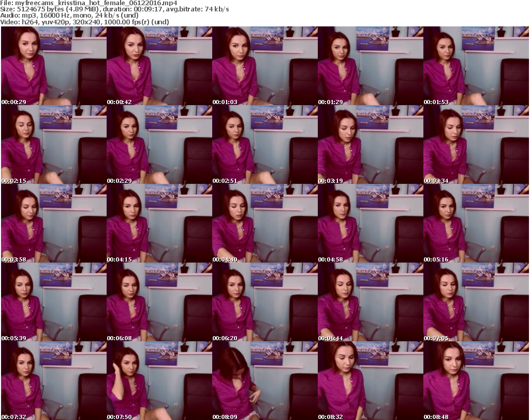This screenshot has width=530, height=420.
Task: Select the thumbnail at 00:07:50
Action: pyautogui.click(x=159, y=381)
